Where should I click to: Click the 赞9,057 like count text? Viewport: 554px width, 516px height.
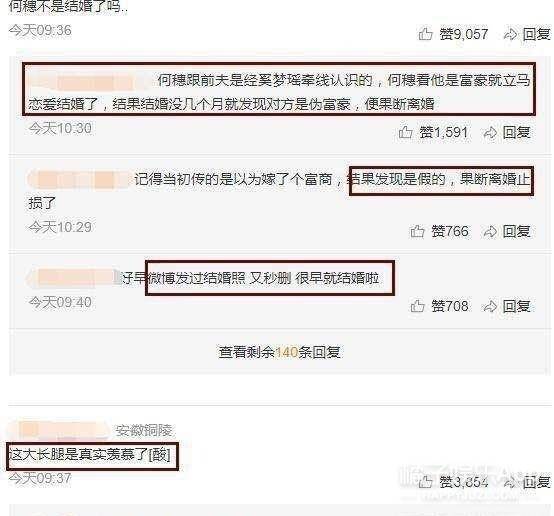click(464, 34)
